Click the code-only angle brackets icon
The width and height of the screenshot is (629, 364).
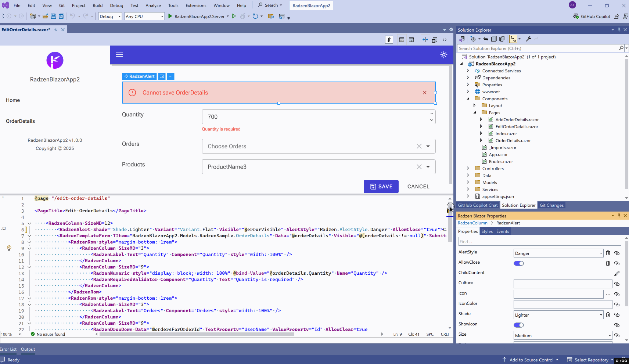(x=445, y=40)
